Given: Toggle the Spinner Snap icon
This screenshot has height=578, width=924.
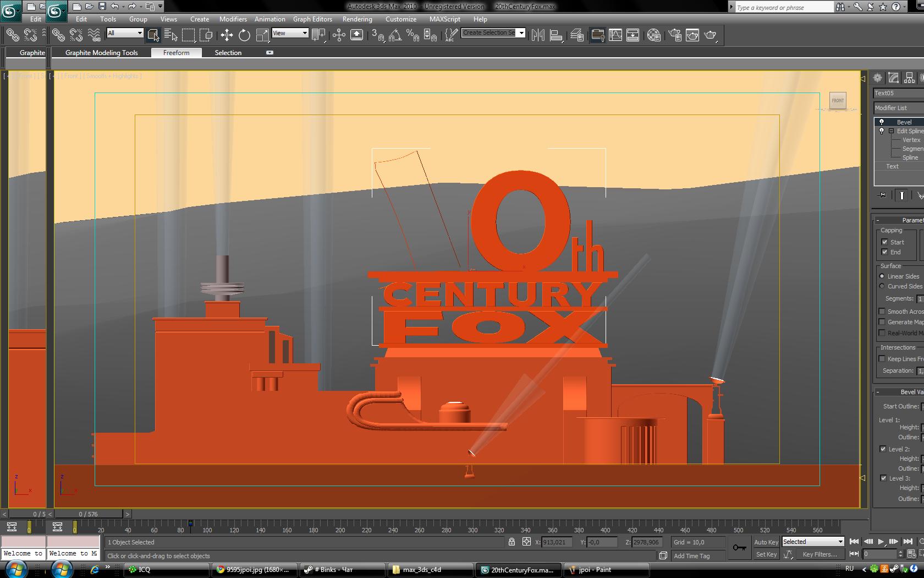Looking at the screenshot, I should (431, 35).
